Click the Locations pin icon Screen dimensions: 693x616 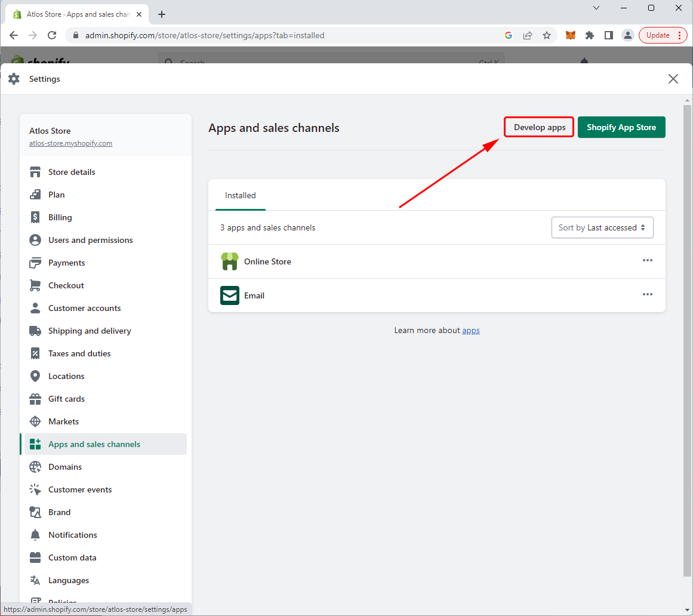(35, 376)
